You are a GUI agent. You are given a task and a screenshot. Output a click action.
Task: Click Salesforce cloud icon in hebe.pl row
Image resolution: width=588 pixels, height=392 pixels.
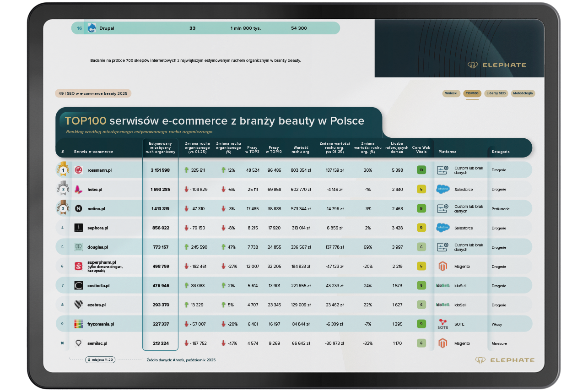[x=442, y=190]
